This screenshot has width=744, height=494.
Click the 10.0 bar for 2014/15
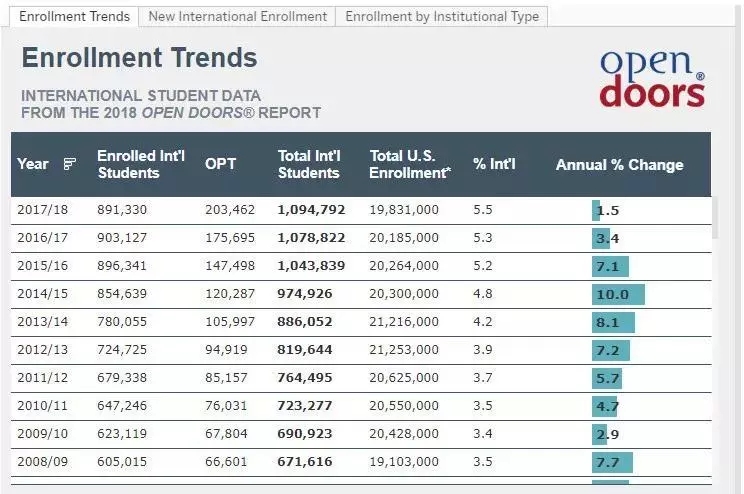[618, 294]
